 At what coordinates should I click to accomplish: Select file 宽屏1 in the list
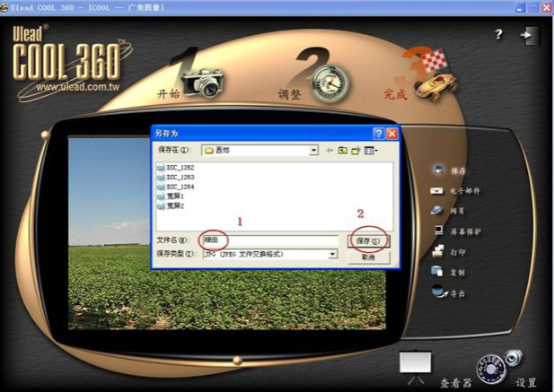point(171,196)
